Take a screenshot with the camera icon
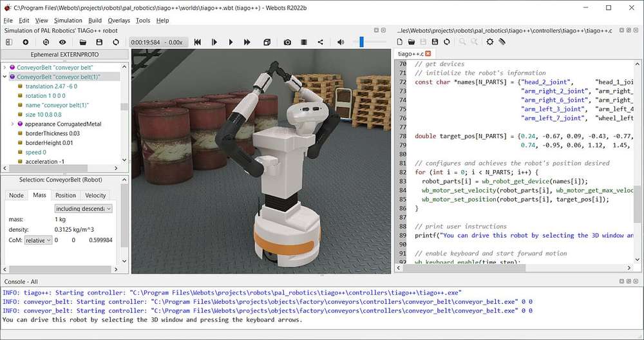Viewport: 644px width, 340px height. (287, 42)
